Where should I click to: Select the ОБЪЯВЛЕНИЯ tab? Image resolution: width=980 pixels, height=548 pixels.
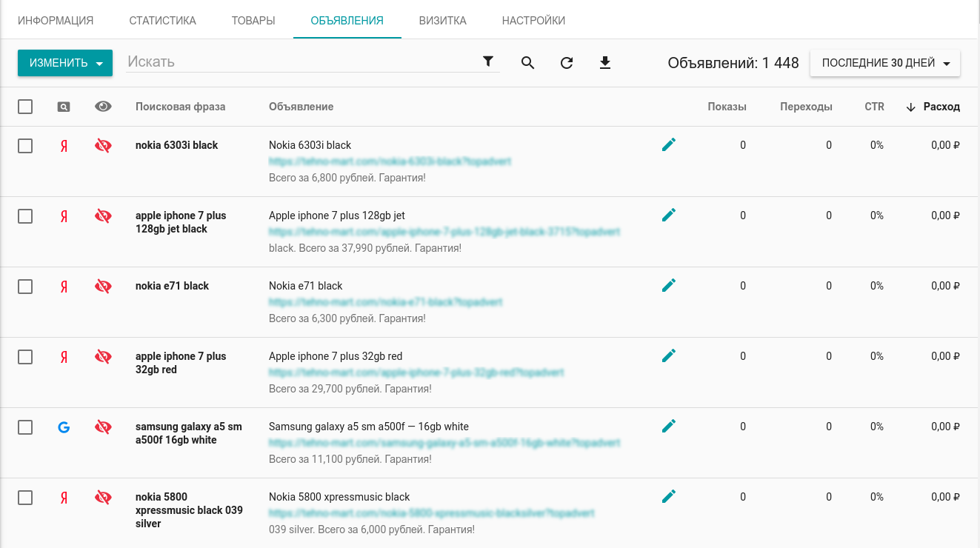tap(347, 21)
